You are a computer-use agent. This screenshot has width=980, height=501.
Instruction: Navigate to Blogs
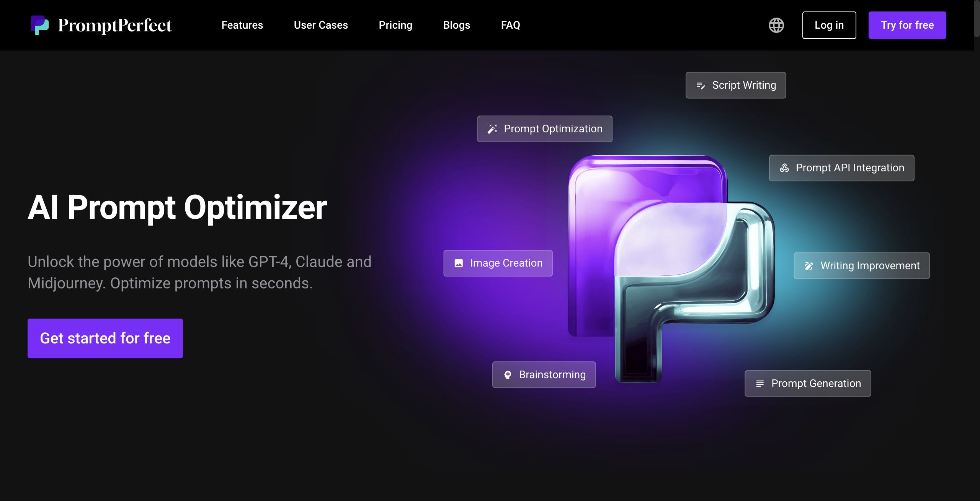point(456,25)
